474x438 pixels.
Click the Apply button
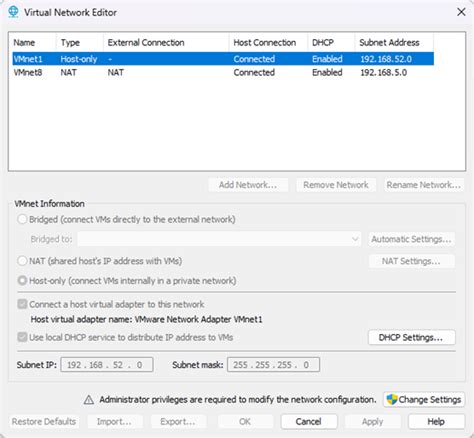click(373, 421)
